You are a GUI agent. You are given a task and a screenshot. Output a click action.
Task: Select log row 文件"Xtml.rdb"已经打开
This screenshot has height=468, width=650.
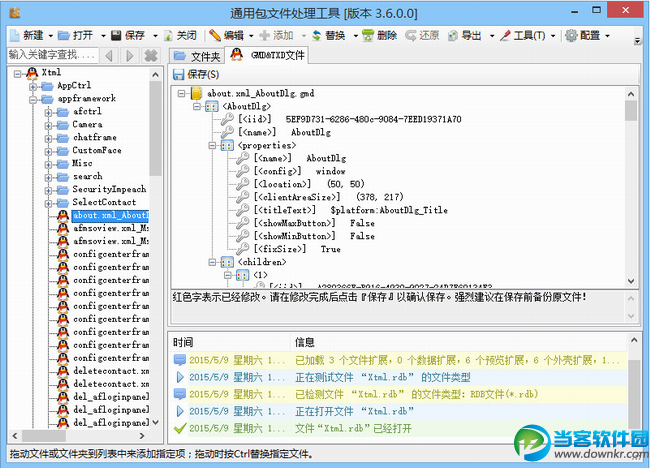(399, 428)
